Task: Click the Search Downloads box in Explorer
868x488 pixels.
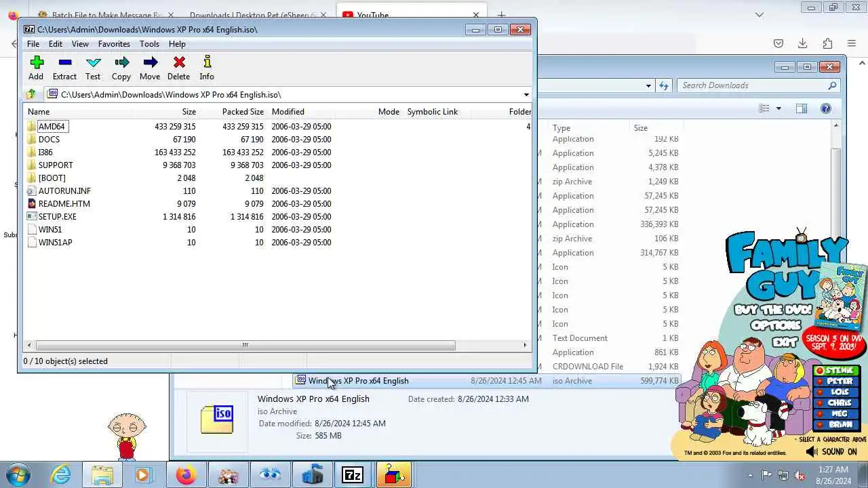Action: (x=758, y=85)
